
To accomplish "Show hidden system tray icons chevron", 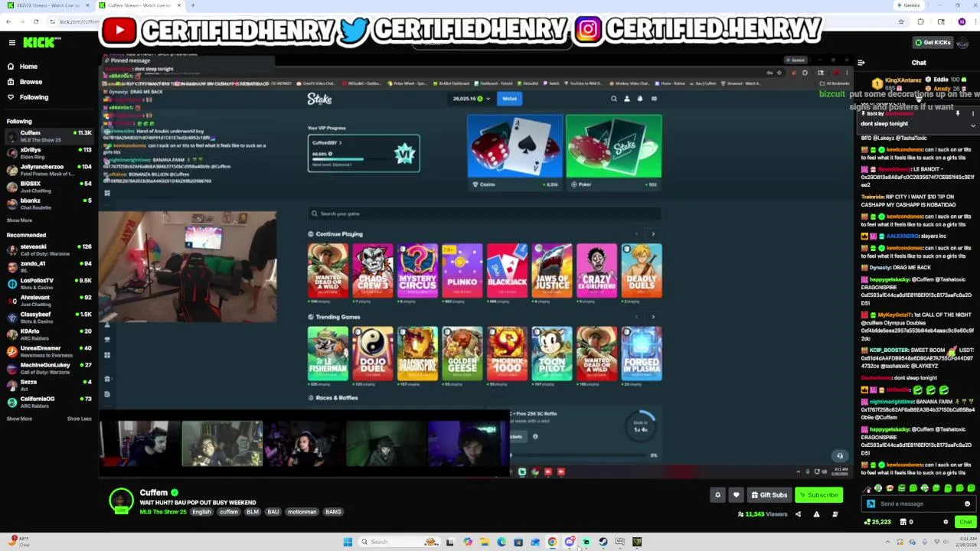I will pyautogui.click(x=887, y=542).
